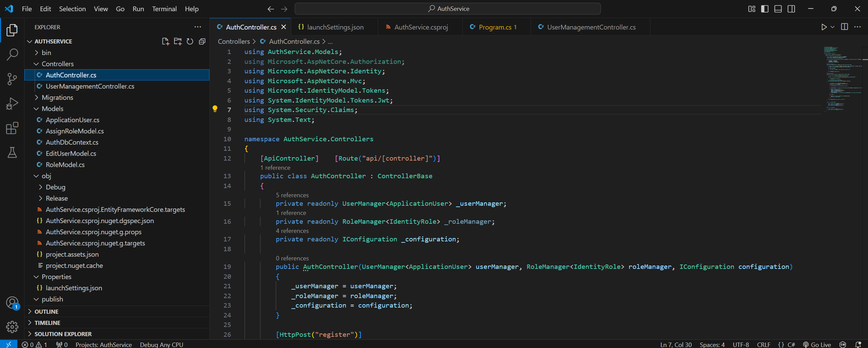
Task: Click Controllers in the breadcrumb
Action: click(x=234, y=41)
